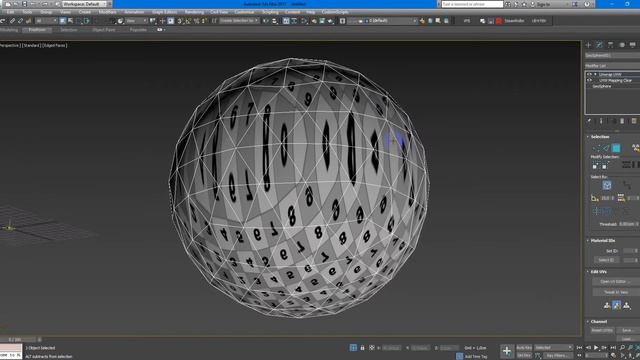Open the Graph Editors menu
The width and height of the screenshot is (640, 360).
(164, 12)
